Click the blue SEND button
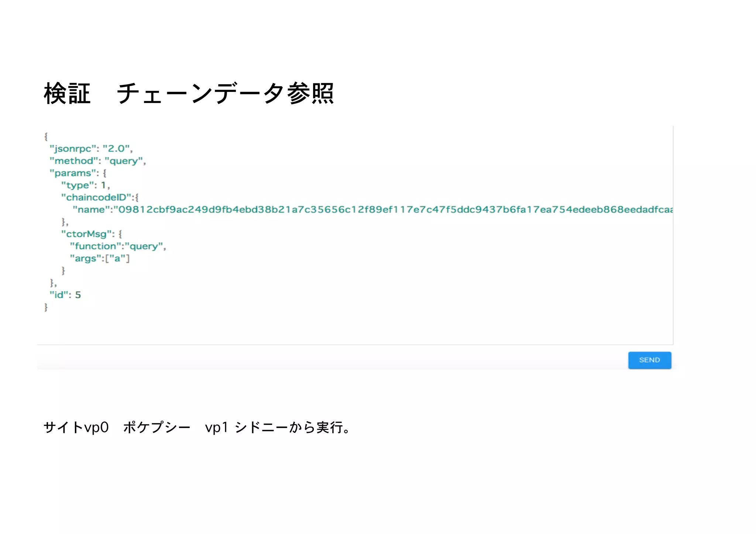The image size is (756, 534). click(x=649, y=360)
